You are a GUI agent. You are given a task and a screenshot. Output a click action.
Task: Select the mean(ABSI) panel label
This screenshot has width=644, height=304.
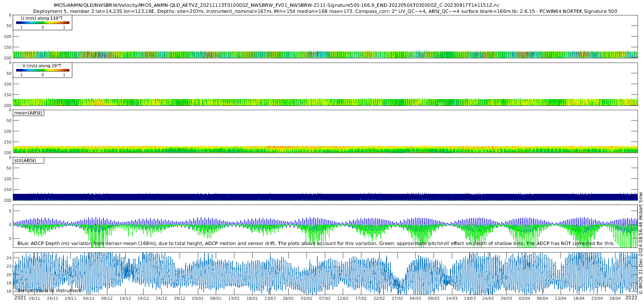tap(28, 113)
